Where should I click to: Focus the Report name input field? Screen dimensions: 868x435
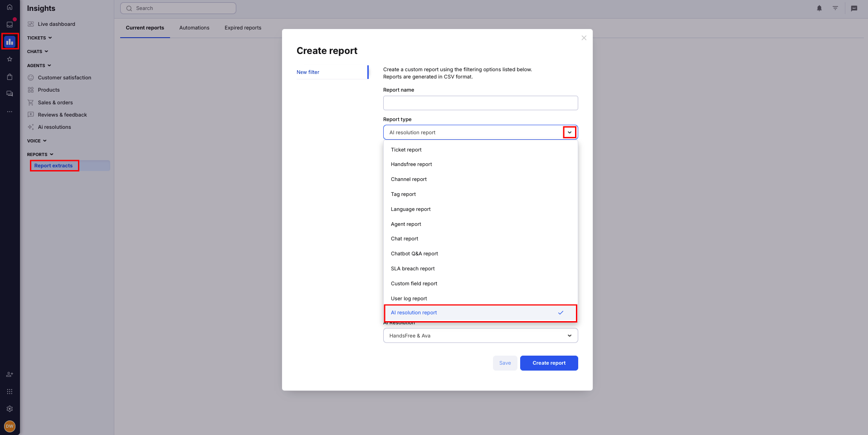(481, 103)
